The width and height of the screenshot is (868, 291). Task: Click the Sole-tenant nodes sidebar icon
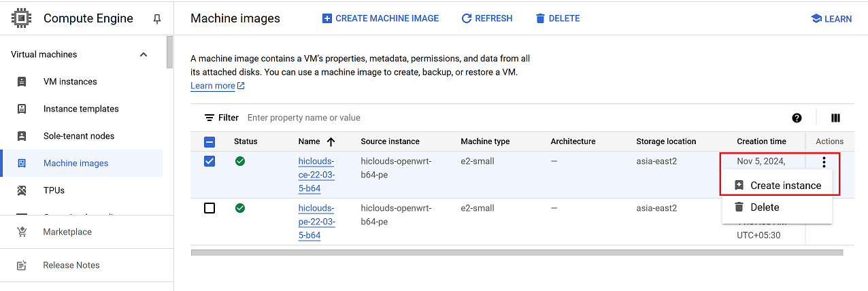point(22,136)
